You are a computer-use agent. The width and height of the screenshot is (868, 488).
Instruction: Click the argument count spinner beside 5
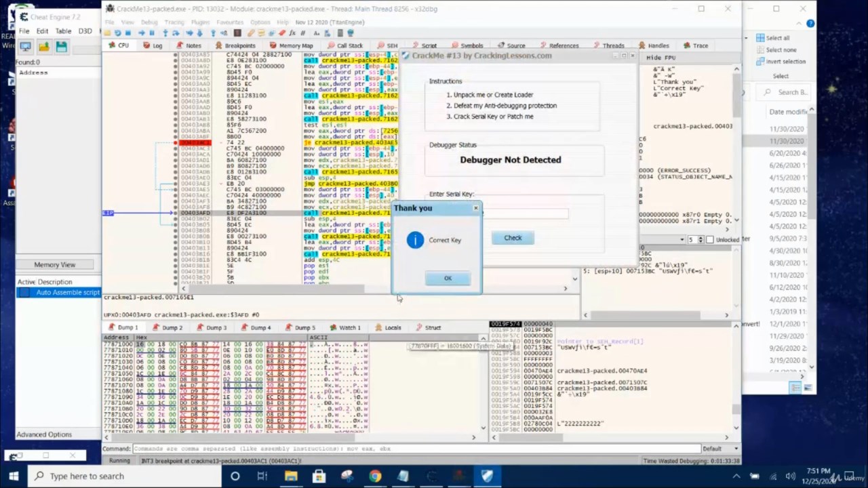coord(700,240)
